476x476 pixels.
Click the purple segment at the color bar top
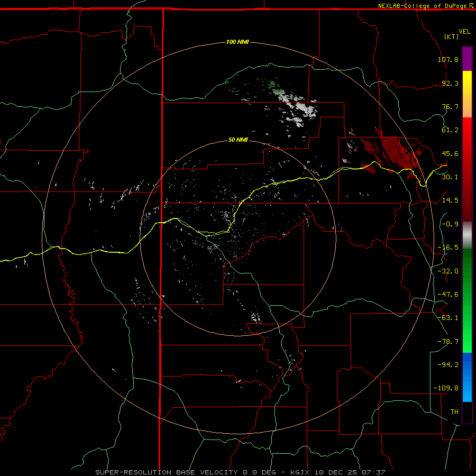click(467, 59)
